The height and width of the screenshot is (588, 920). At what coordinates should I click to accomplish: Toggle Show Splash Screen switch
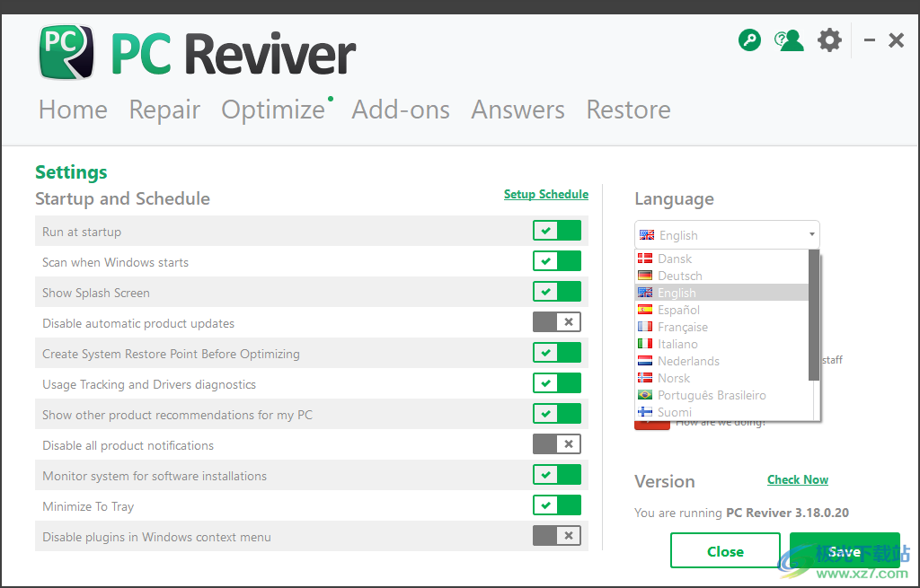click(557, 292)
